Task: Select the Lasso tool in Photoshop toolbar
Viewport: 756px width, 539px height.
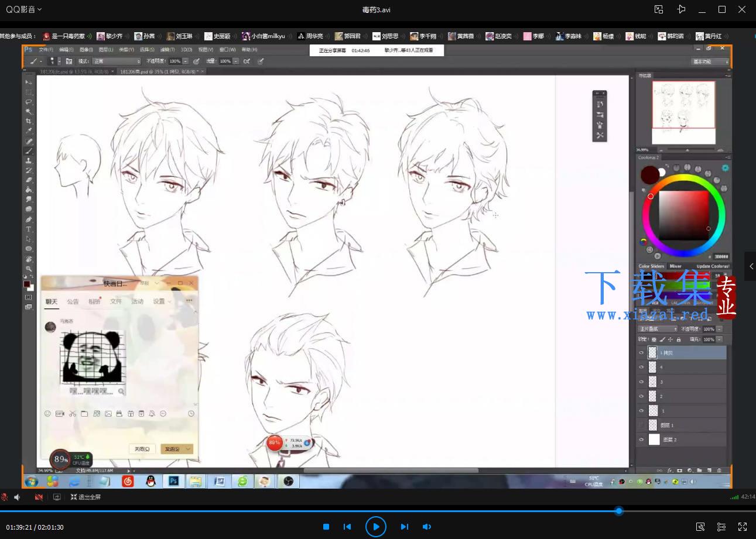Action: 29,101
